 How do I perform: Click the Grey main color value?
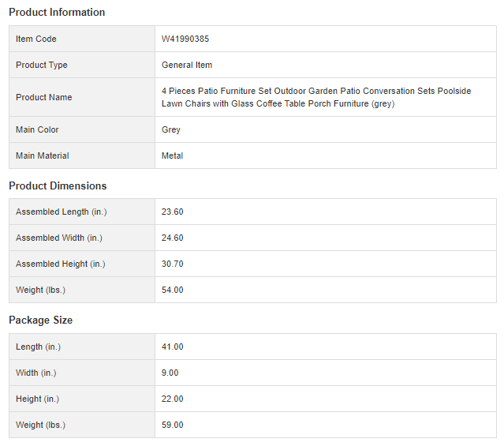pyautogui.click(x=171, y=130)
